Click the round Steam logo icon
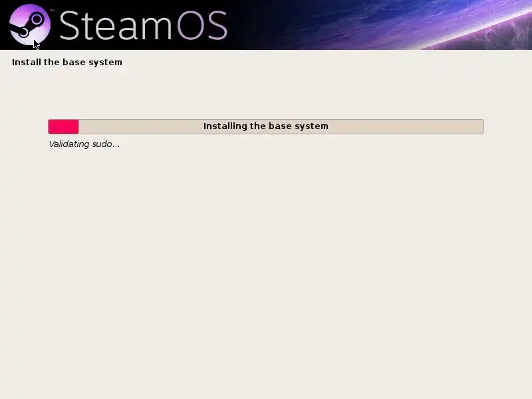This screenshot has width=532, height=399. click(30, 25)
